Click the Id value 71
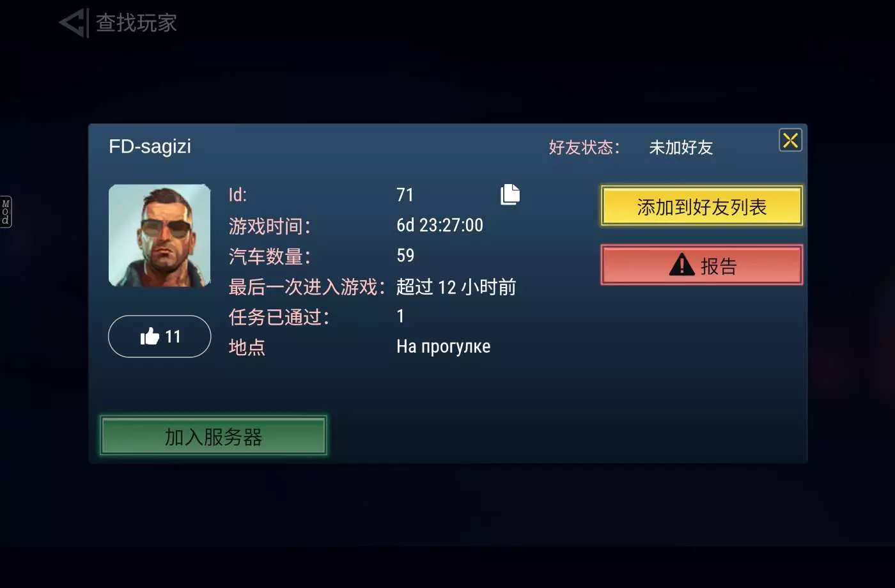 (x=405, y=194)
